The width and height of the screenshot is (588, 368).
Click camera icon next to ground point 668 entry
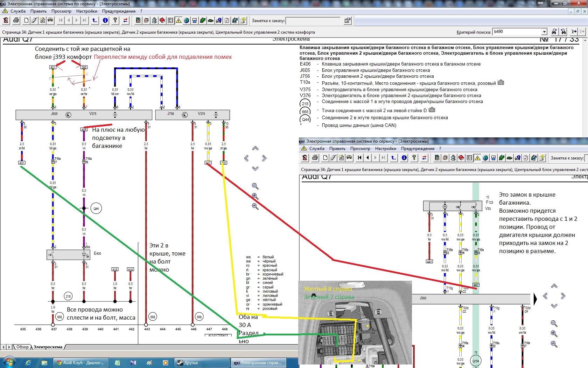click(x=432, y=110)
